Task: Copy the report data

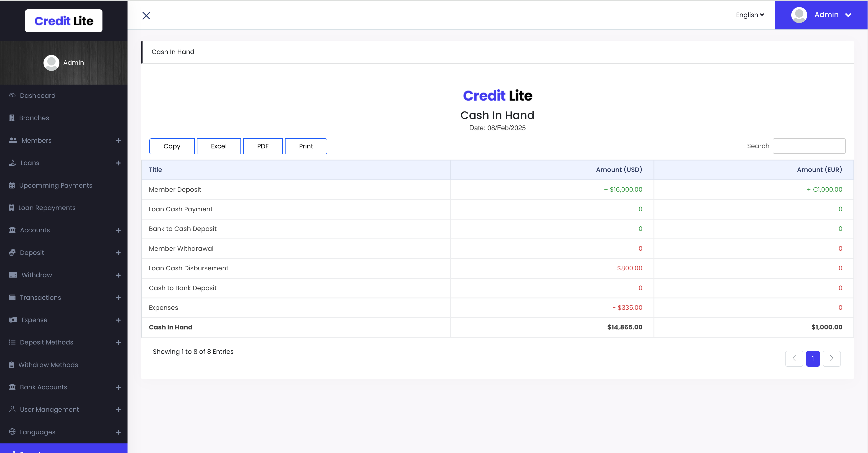Action: [x=172, y=146]
